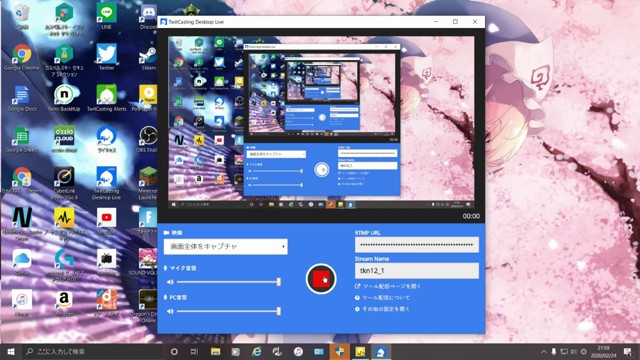Mute the microphone volume speaker icon
Image resolution: width=640 pixels, height=360 pixels.
[170, 282]
